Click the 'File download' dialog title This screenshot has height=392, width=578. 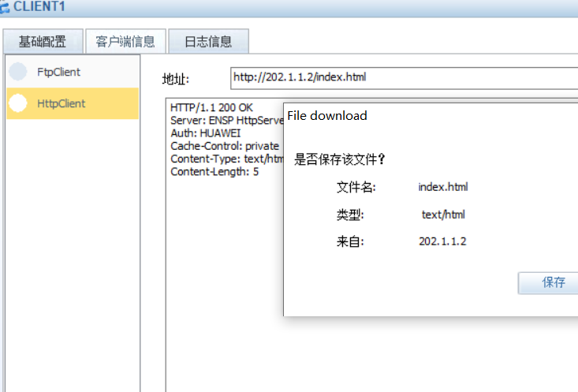tap(327, 116)
